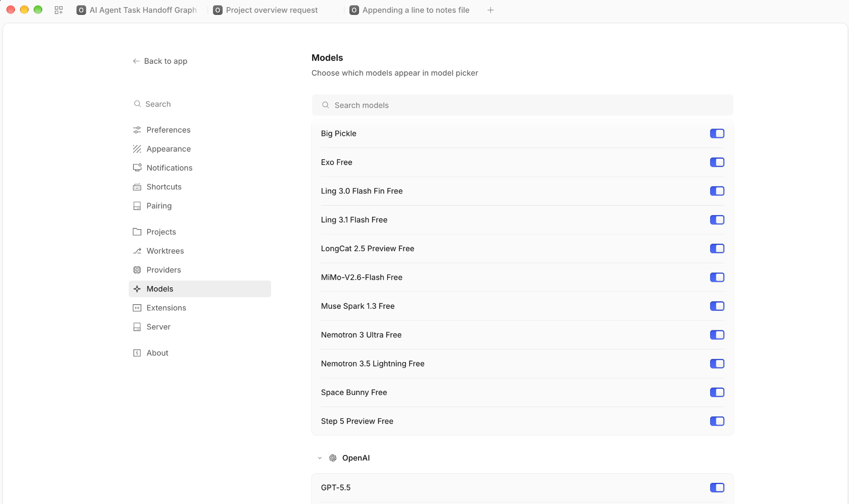Click the Extensions icon in sidebar
849x504 pixels.
(137, 308)
